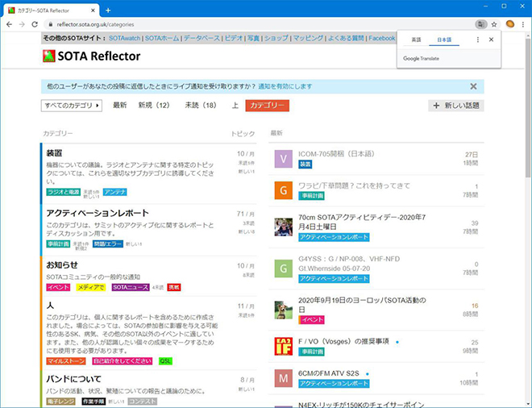Reload the current page
Screen dimensions: 532x408
(x=35, y=24)
